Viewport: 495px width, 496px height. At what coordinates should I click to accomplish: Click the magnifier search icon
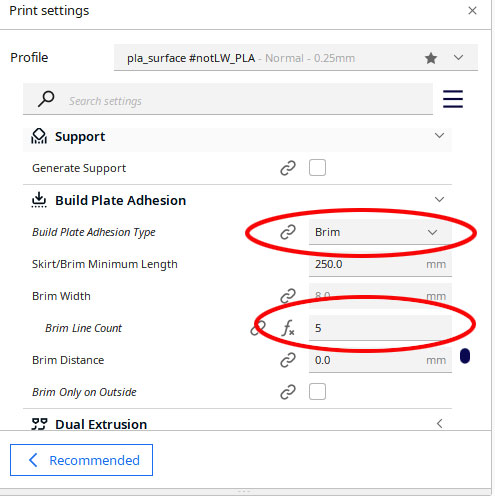[46, 99]
